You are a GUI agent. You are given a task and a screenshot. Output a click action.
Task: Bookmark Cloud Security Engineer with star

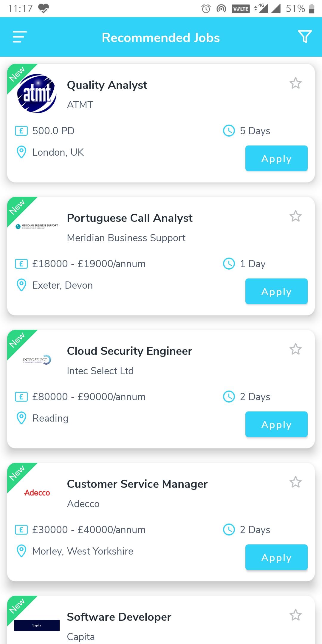click(x=295, y=349)
